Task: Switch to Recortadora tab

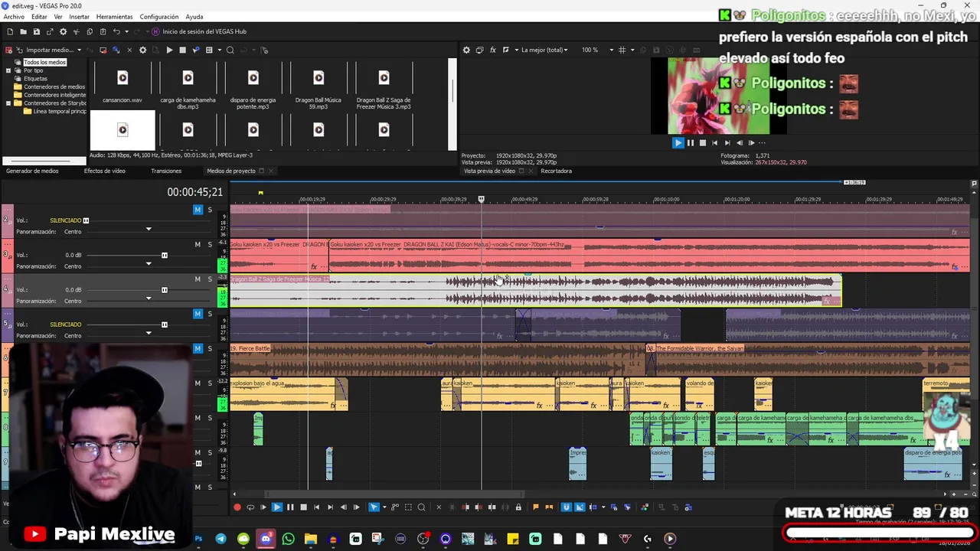Action: [556, 171]
